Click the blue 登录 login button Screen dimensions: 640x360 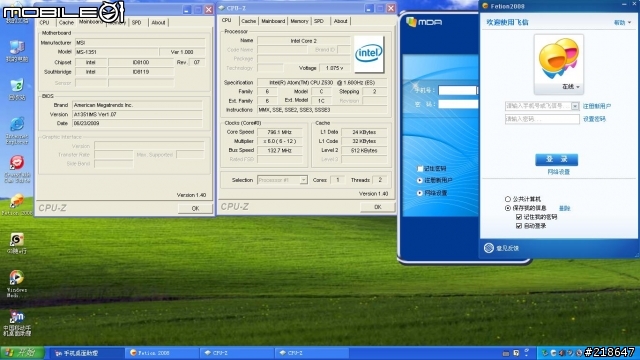tap(556, 159)
